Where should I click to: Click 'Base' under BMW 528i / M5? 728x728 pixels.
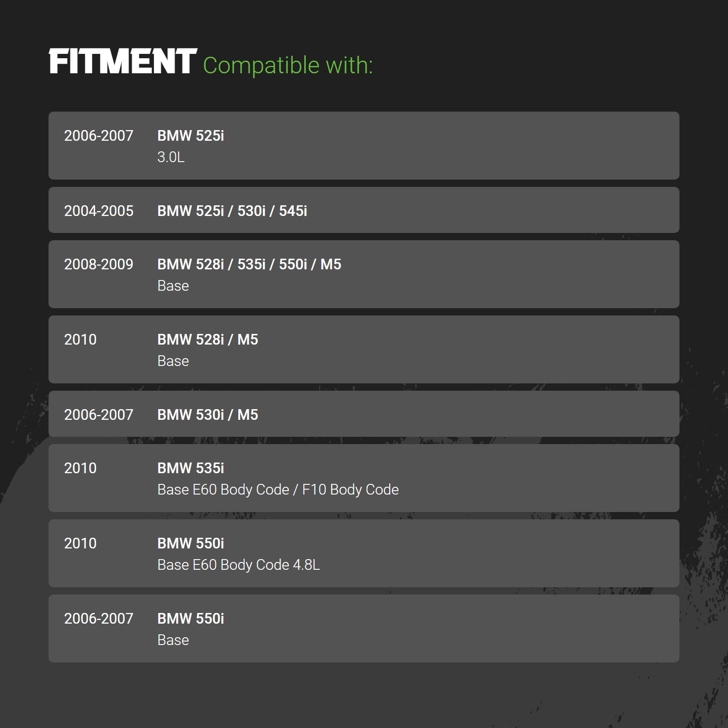[x=173, y=361]
